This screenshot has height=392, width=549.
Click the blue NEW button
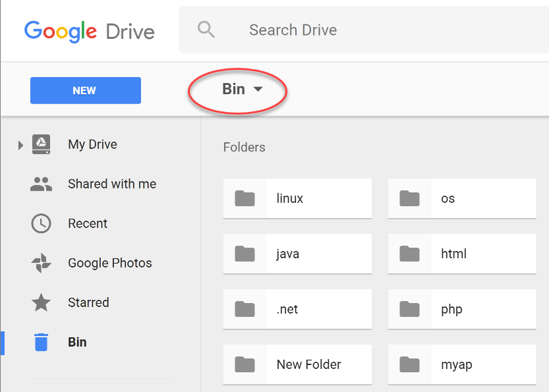86,90
